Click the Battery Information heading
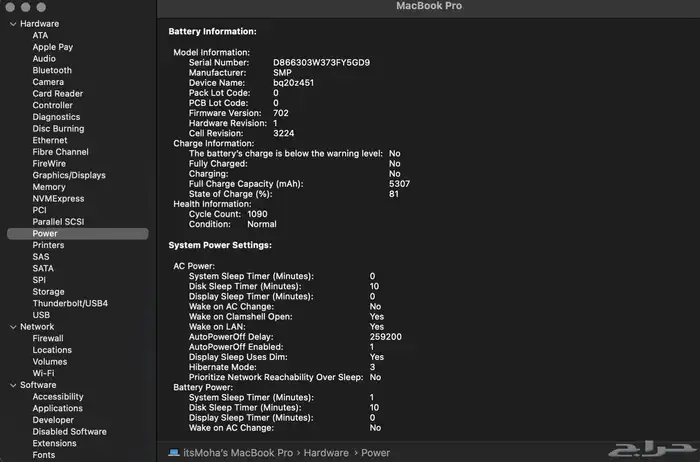This screenshot has height=462, width=700. [x=212, y=31]
